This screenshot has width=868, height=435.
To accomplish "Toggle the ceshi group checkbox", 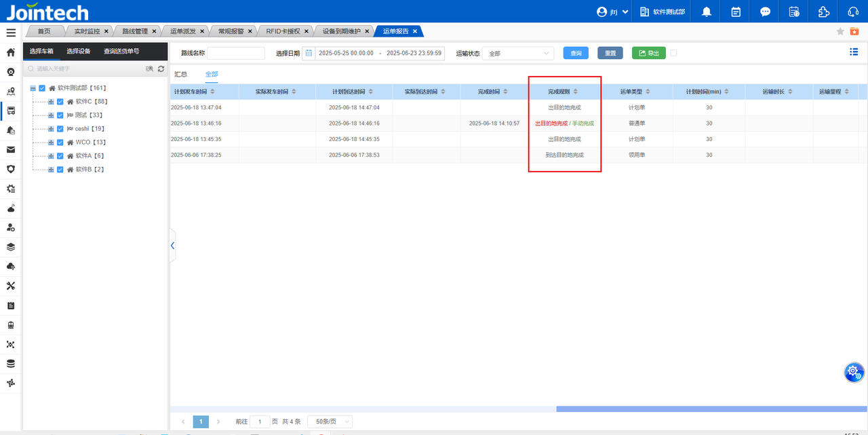I will tap(60, 129).
